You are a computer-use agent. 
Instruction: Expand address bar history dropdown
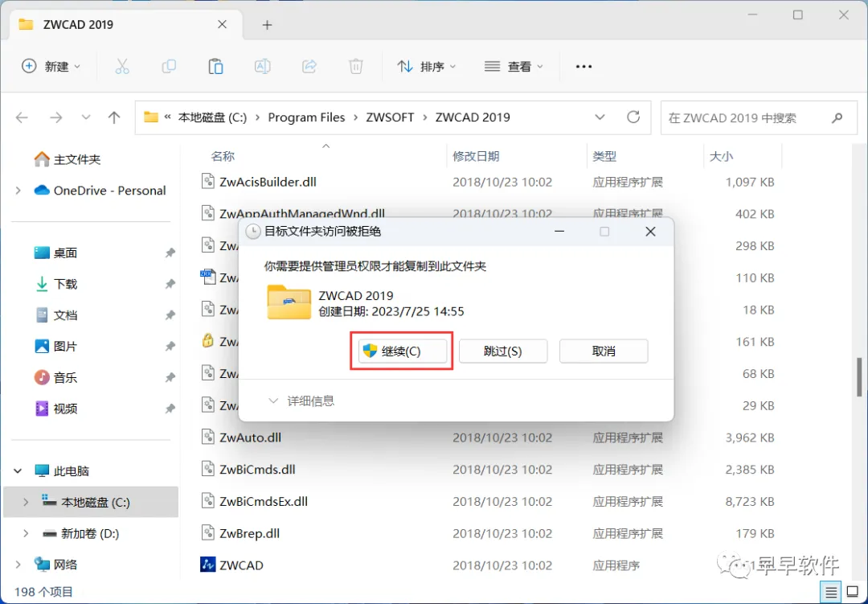point(600,117)
